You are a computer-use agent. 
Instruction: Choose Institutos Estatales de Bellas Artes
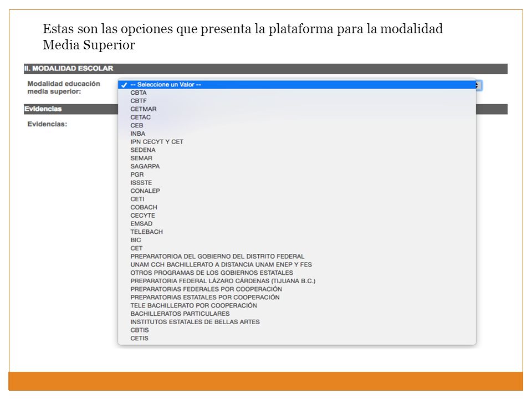tap(297, 321)
